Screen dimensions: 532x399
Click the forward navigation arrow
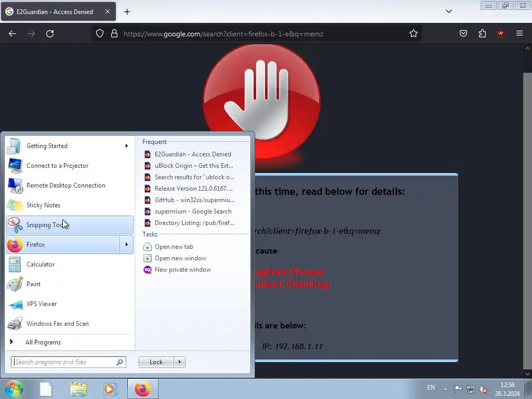point(31,34)
